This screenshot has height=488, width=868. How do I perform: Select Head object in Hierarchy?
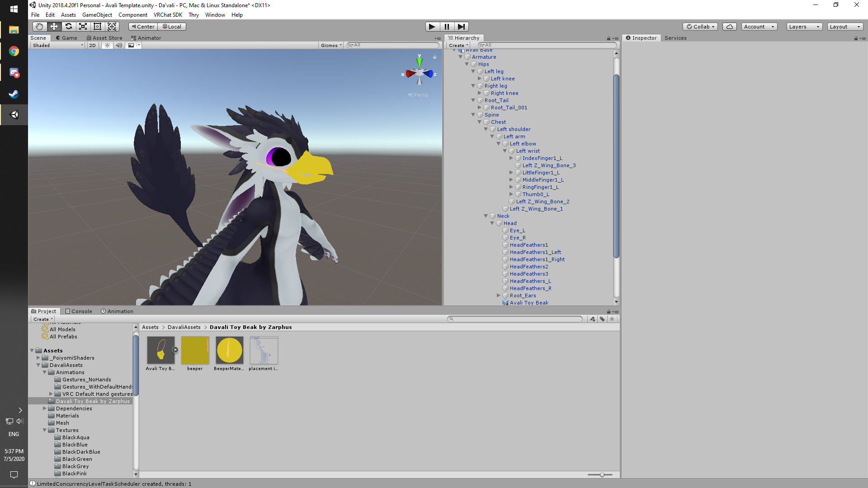coord(510,223)
